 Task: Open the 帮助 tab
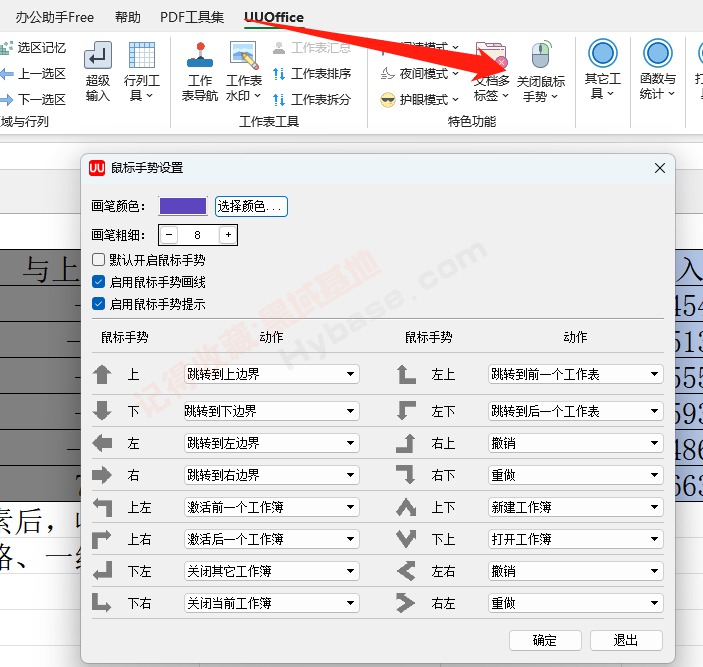pyautogui.click(x=127, y=17)
